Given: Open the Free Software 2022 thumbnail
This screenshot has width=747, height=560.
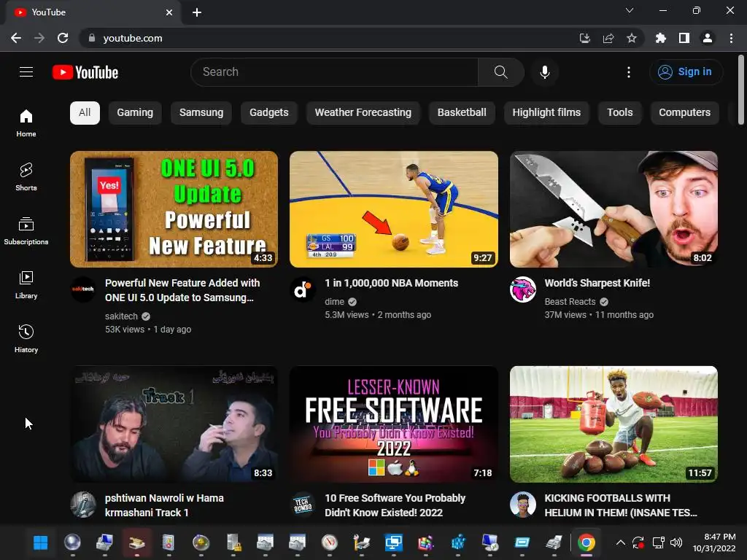Looking at the screenshot, I should click(x=393, y=424).
